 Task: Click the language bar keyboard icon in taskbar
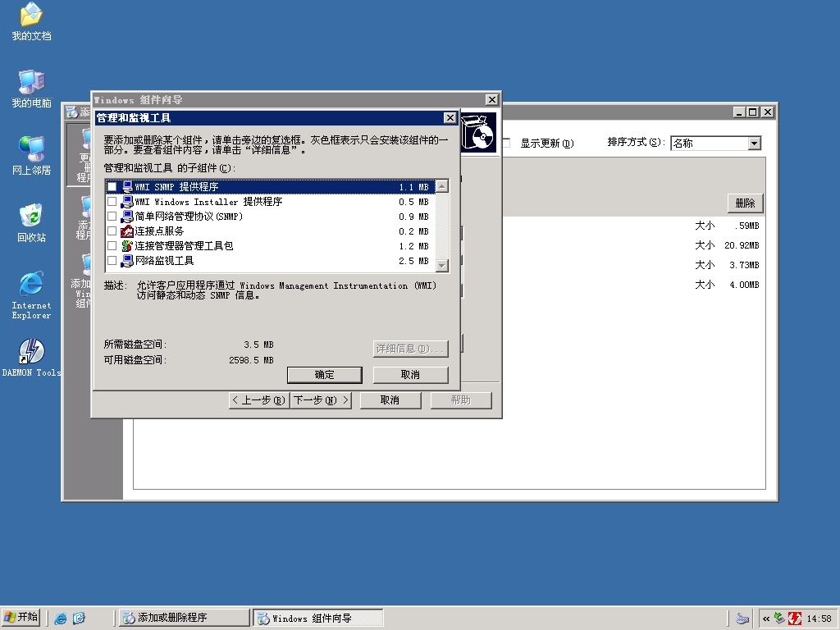(742, 619)
